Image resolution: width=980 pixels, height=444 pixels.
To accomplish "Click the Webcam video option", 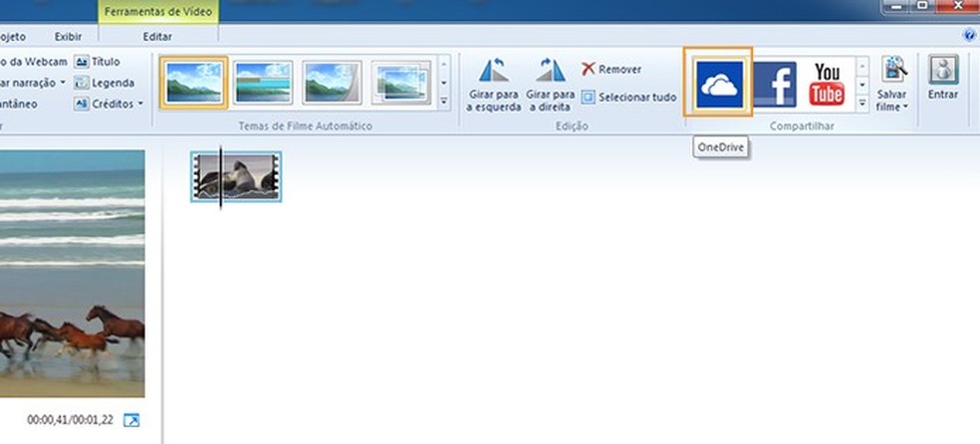I will pos(34,62).
